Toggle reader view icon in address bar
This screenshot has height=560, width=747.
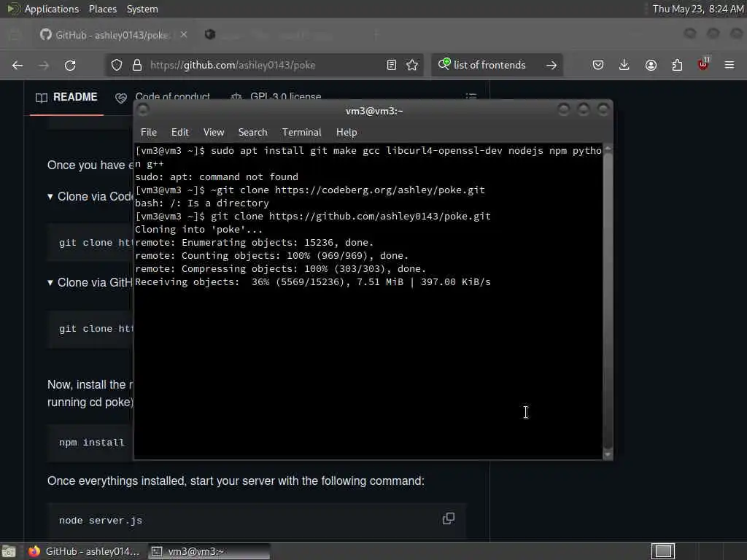click(392, 65)
